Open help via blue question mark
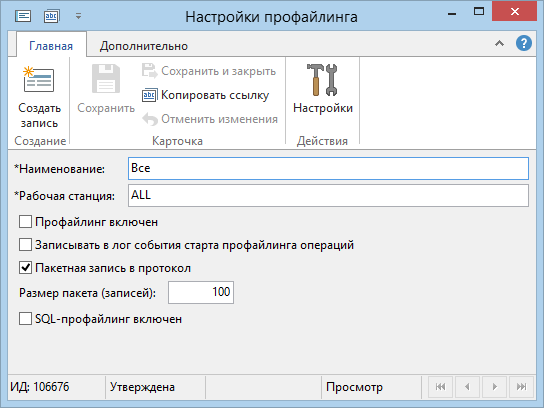The image size is (544, 408). coord(524,44)
